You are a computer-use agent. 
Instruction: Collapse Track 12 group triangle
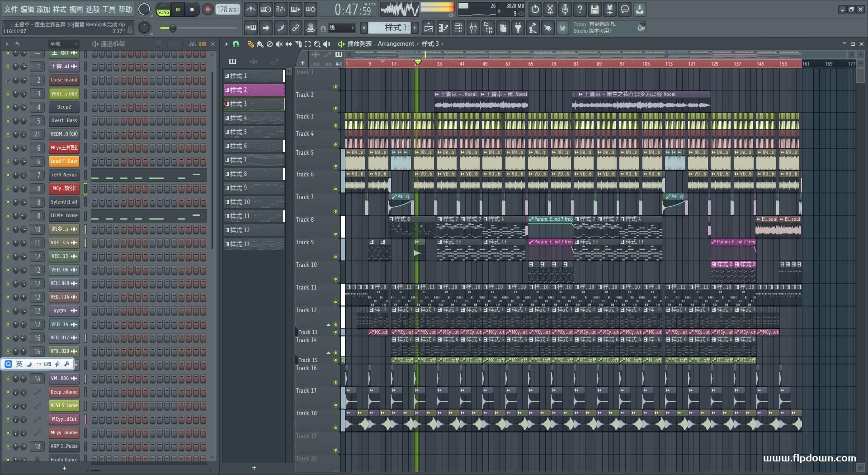(x=329, y=325)
